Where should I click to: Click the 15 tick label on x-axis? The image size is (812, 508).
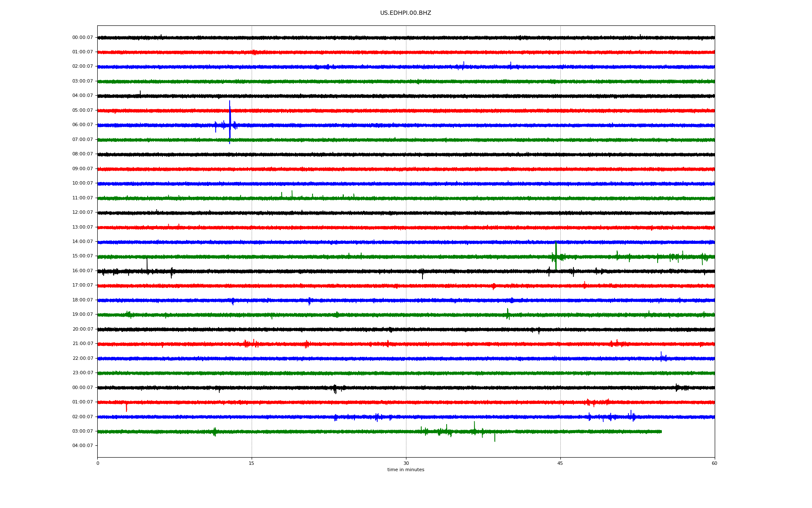(x=252, y=463)
